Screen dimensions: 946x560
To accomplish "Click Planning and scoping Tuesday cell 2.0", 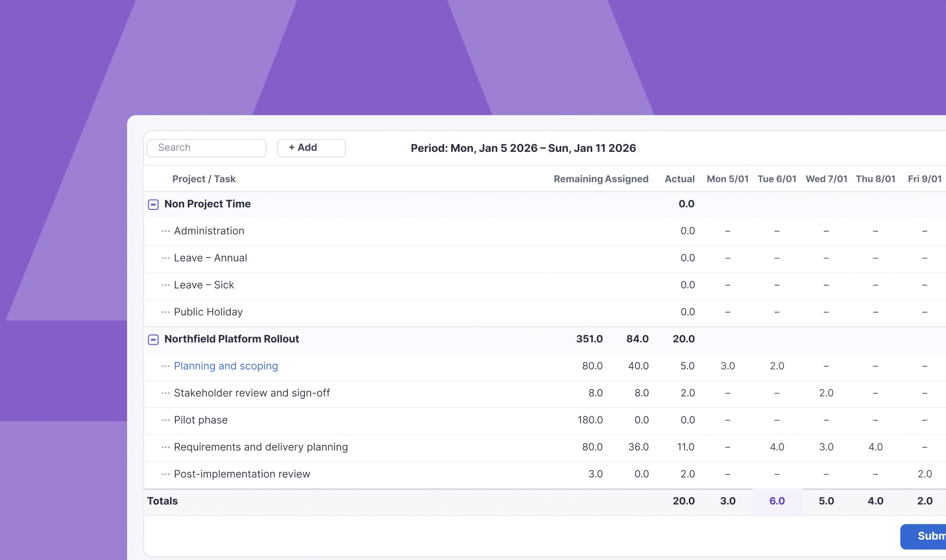I will [x=777, y=366].
